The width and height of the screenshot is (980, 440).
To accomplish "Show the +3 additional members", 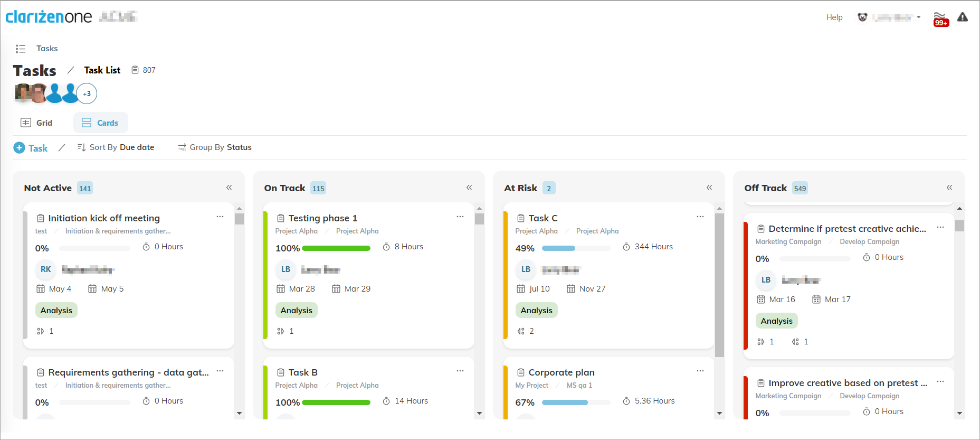I will click(x=87, y=93).
